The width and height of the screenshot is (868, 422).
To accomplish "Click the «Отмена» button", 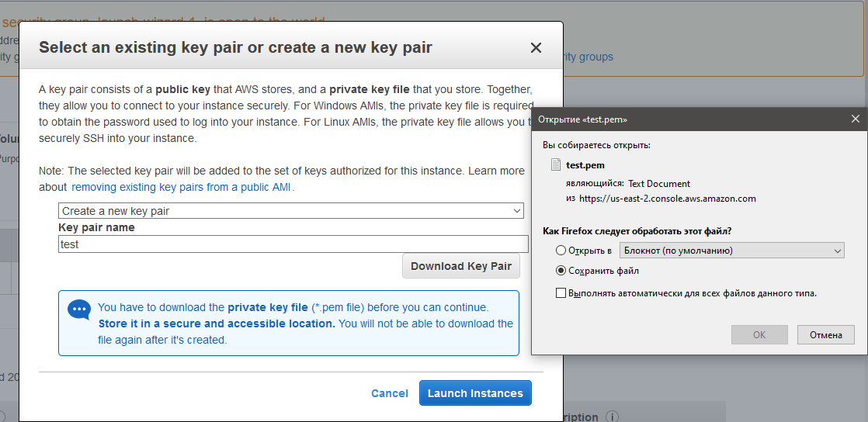I will (x=825, y=334).
